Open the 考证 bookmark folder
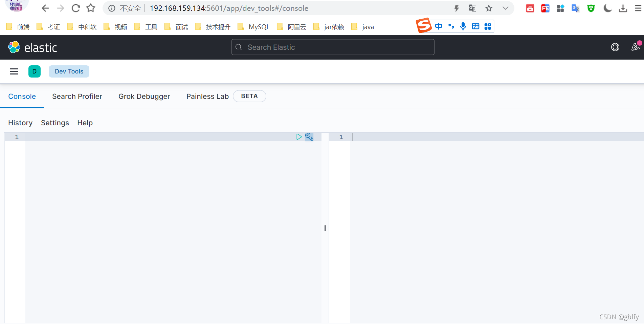The image size is (644, 324). 48,27
